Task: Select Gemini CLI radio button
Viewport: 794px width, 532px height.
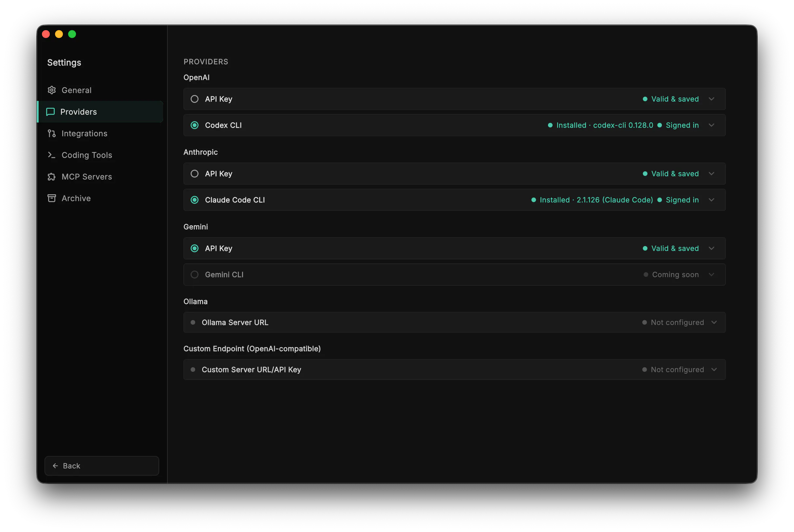Action: click(x=195, y=275)
